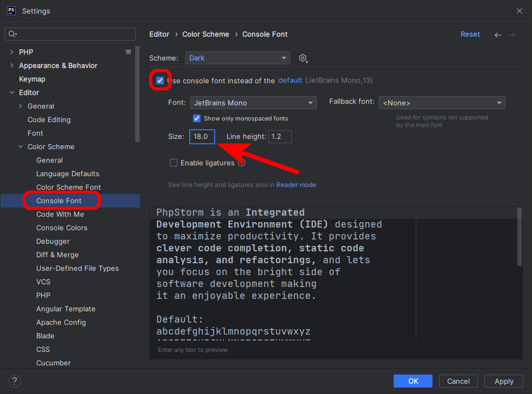Open Language Defaults settings

click(68, 173)
